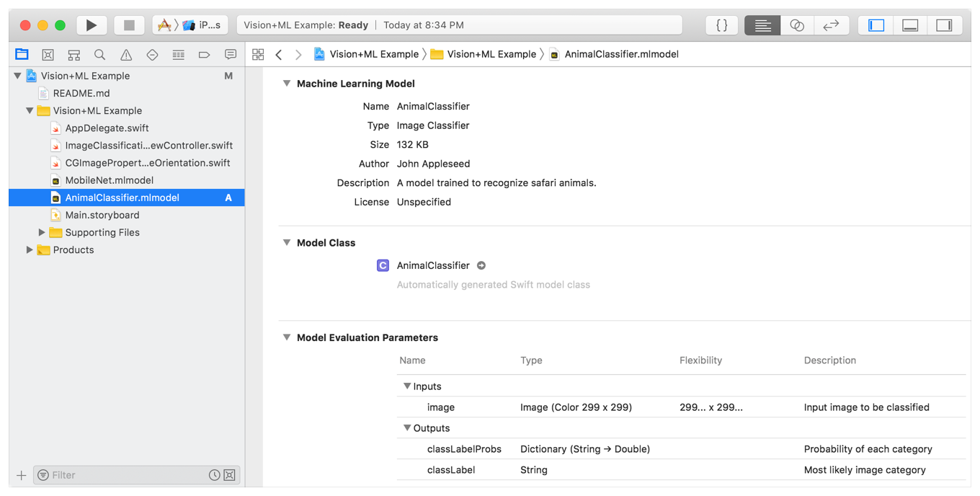Select AnimalClassifier.mlmodel in navigator

click(127, 198)
